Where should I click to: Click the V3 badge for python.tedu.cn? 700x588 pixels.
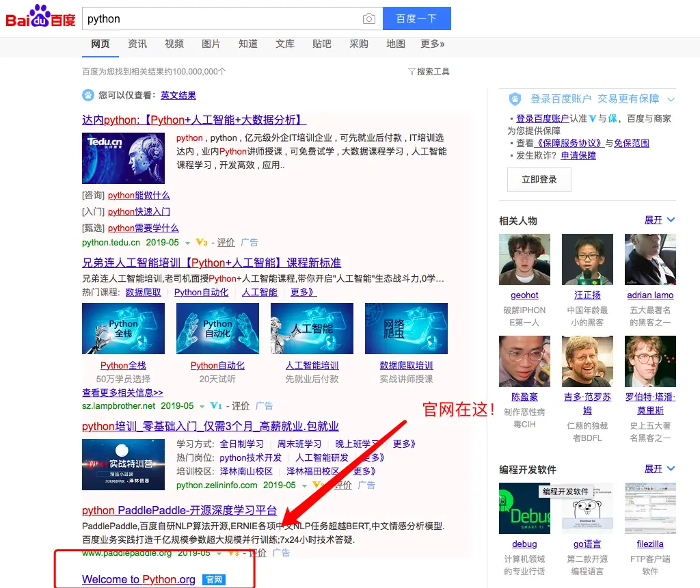pyautogui.click(x=202, y=243)
